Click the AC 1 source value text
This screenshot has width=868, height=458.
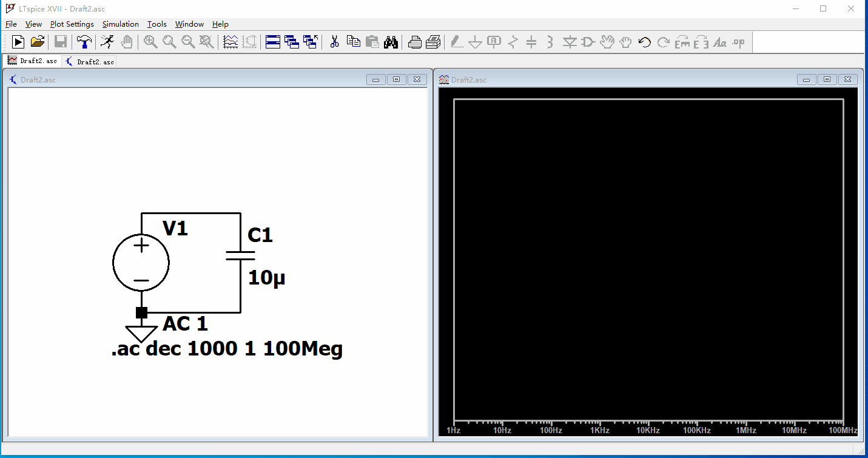pos(185,323)
